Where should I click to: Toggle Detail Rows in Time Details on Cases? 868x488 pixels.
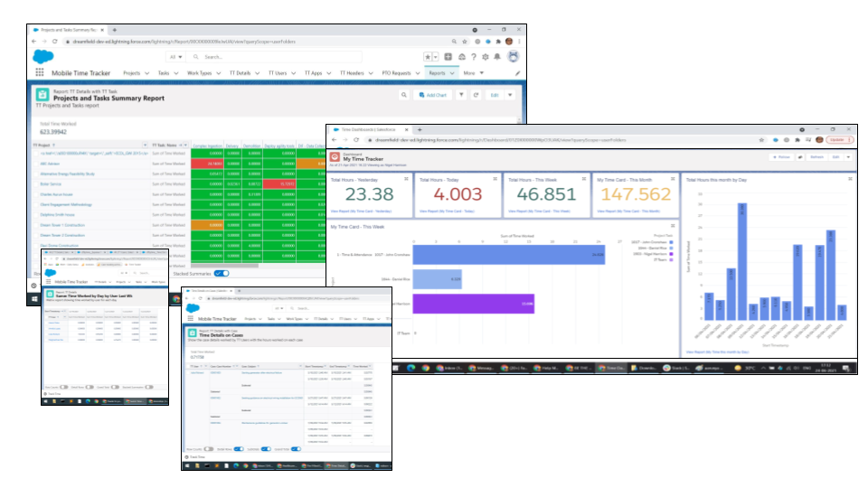coord(239,449)
